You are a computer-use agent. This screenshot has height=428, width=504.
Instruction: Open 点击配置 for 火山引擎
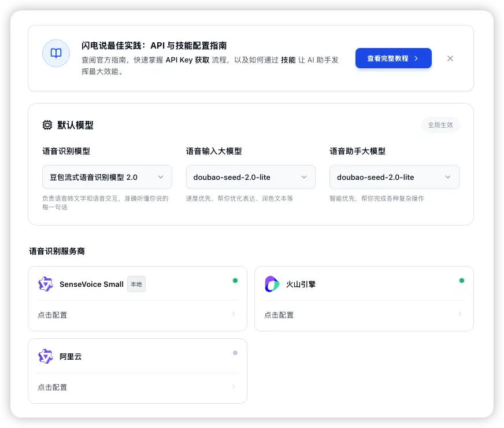click(x=364, y=315)
